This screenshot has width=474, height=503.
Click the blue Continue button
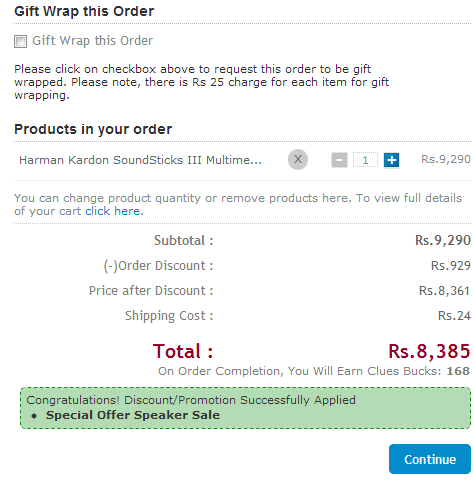tap(430, 459)
